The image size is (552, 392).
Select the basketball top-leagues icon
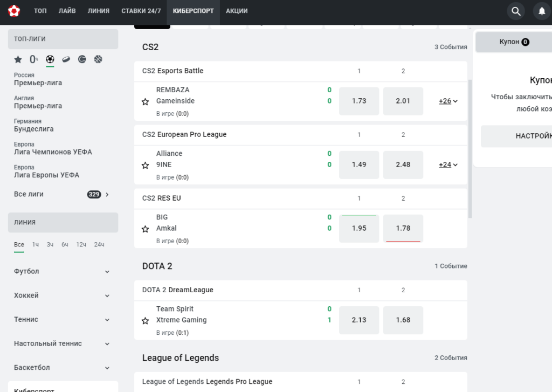pos(98,59)
